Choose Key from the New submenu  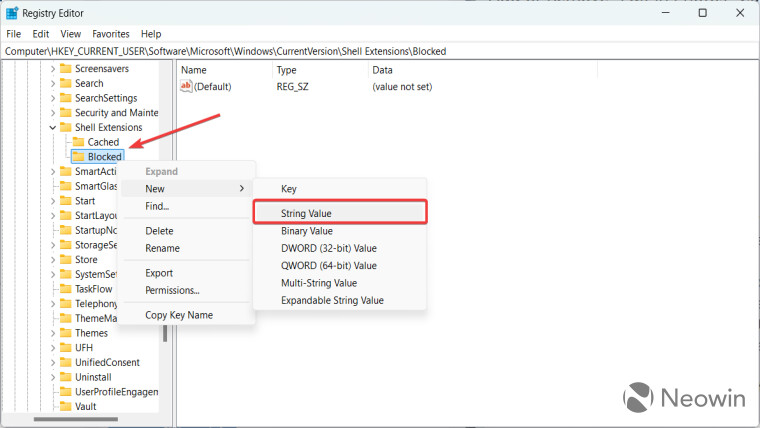(x=340, y=189)
